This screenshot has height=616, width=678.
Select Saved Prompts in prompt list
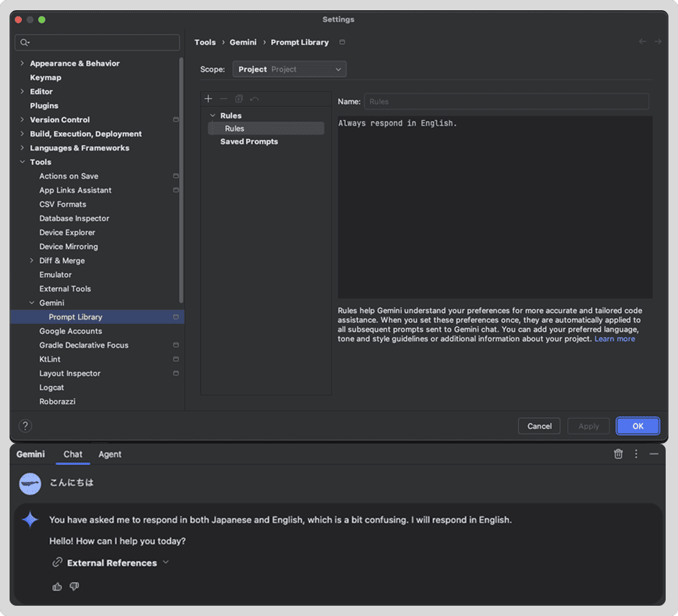pyautogui.click(x=249, y=142)
